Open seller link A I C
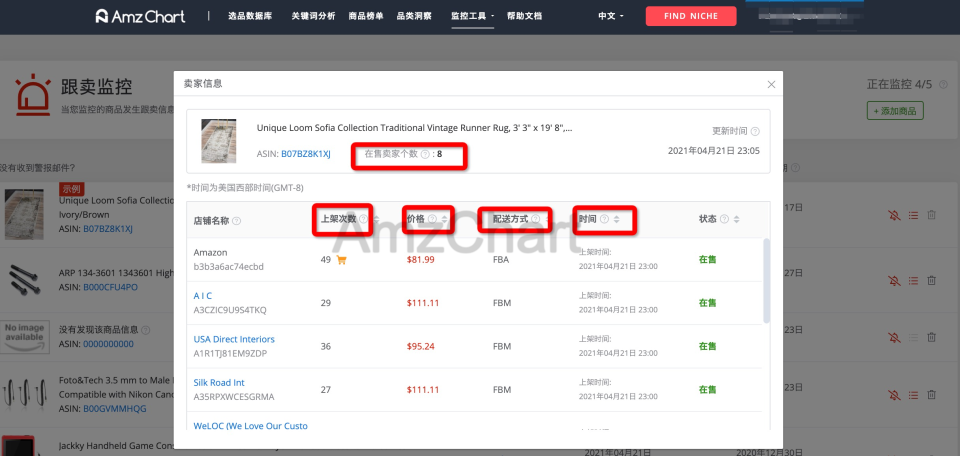This screenshot has width=960, height=456. [x=203, y=296]
